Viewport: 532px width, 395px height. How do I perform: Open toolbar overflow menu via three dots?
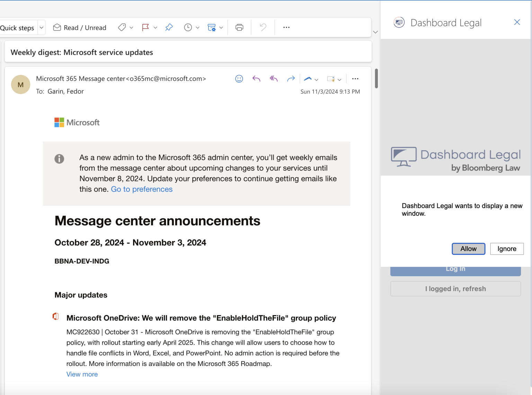pyautogui.click(x=286, y=27)
